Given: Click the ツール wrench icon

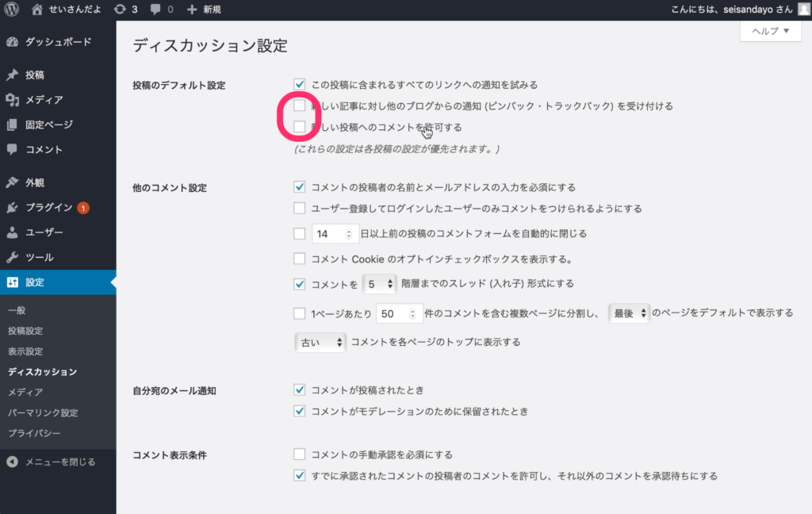Looking at the screenshot, I should pos(12,258).
